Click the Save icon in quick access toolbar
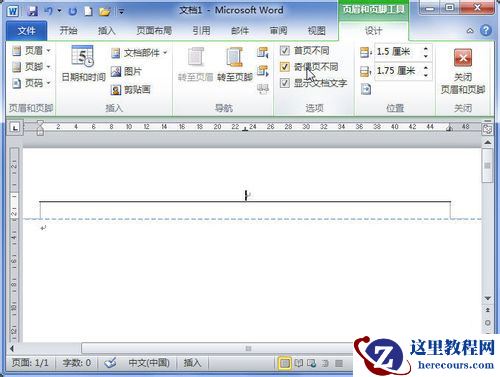Screen dimensions: 500x377 (32, 11)
